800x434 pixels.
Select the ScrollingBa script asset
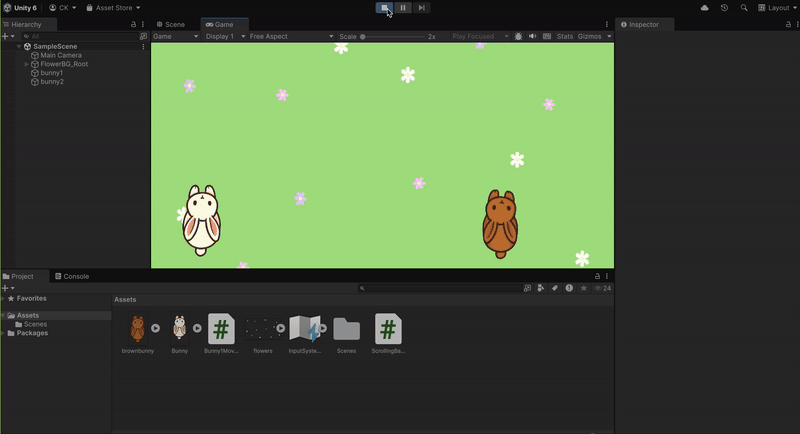(388, 333)
